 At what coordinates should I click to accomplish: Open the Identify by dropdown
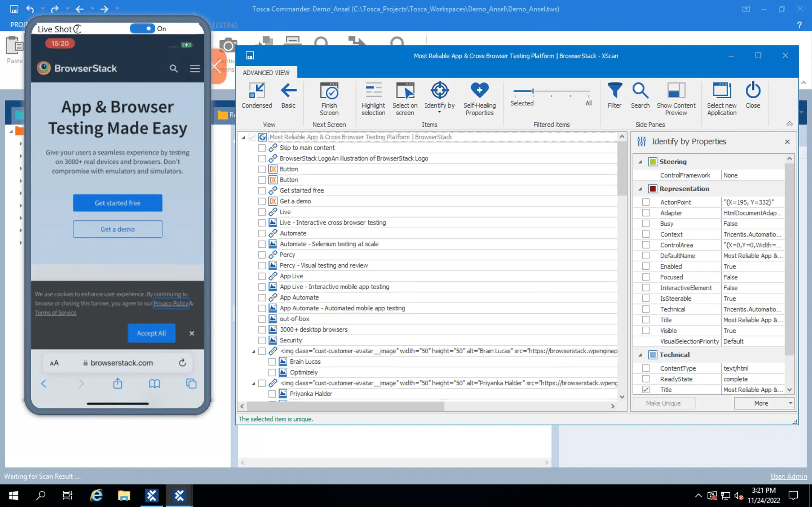coord(439,112)
